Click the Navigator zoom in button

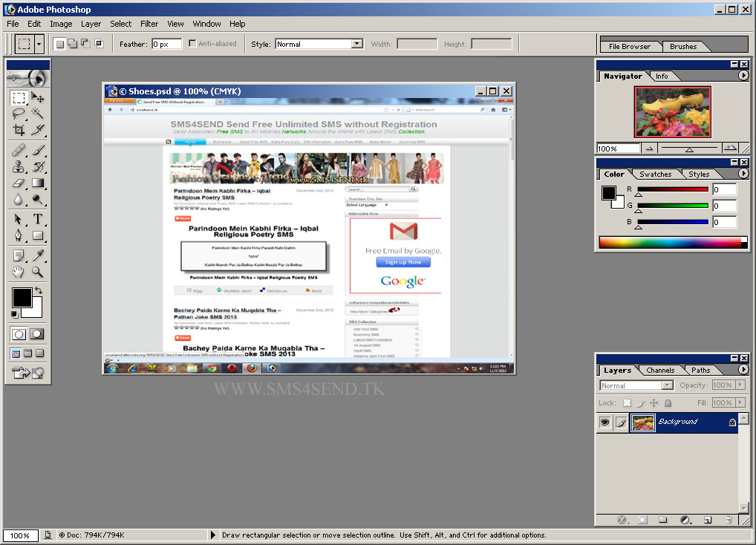pyautogui.click(x=731, y=148)
